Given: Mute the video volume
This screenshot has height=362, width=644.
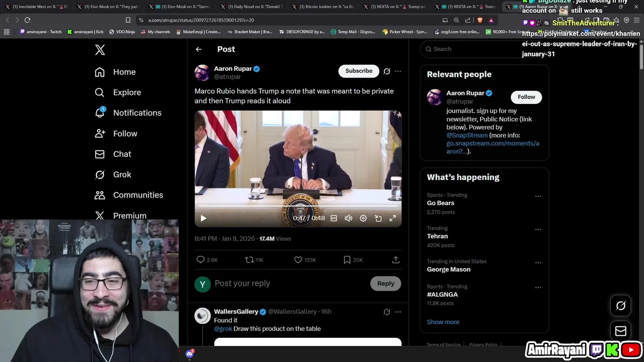Looking at the screenshot, I should coord(348,218).
